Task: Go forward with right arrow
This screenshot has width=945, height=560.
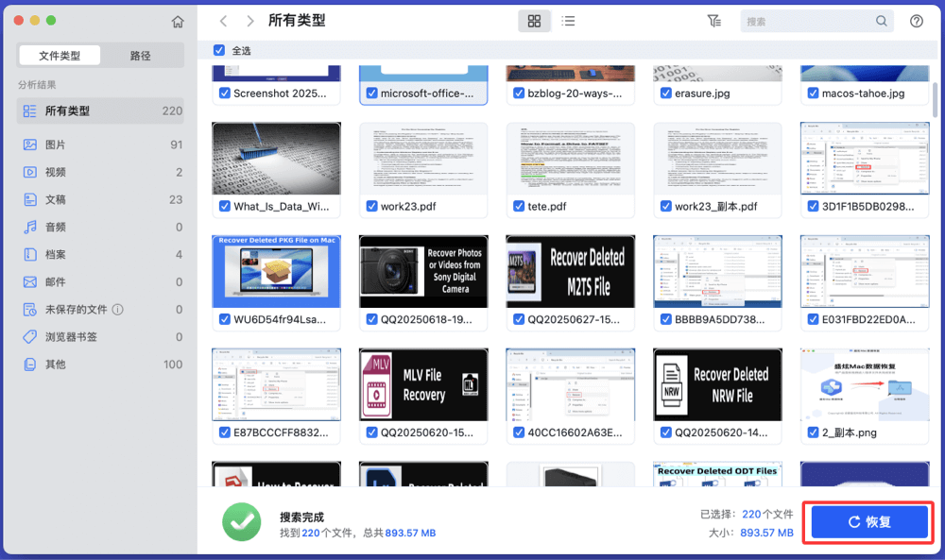Action: click(x=249, y=21)
